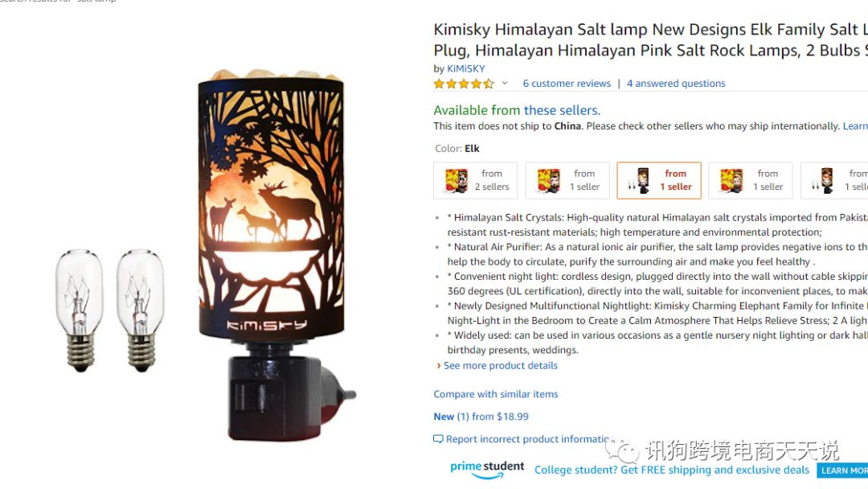Click Report incorrect product information link
This screenshot has width=868, height=489.
coord(528,439)
